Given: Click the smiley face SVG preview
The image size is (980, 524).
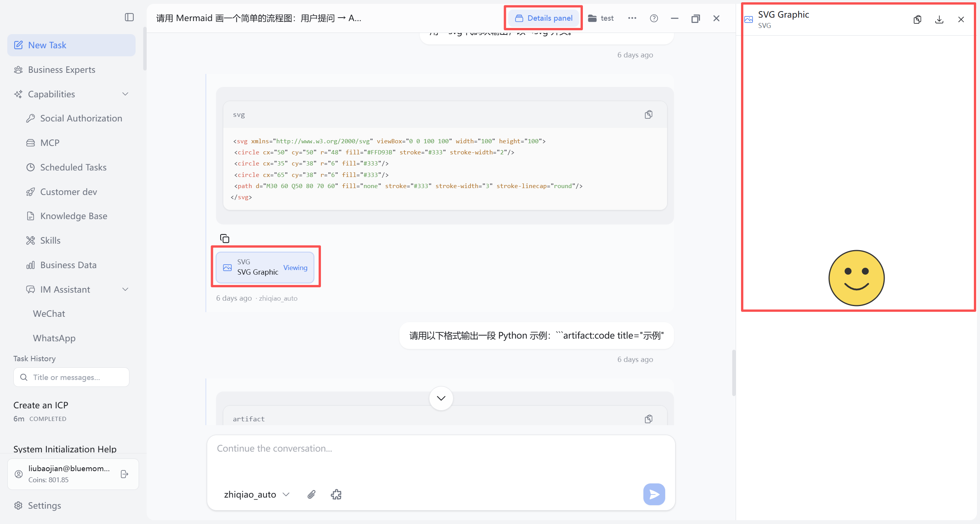Looking at the screenshot, I should [x=856, y=278].
